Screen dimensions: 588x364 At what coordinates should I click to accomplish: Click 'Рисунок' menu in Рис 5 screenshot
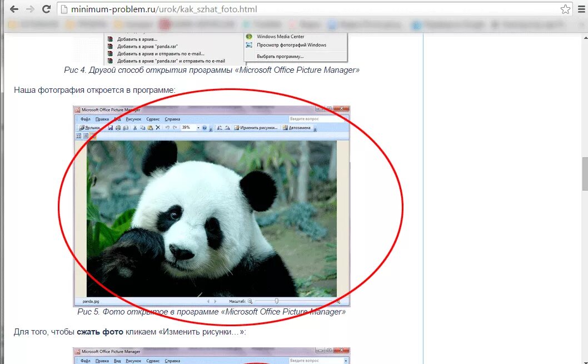pyautogui.click(x=133, y=119)
